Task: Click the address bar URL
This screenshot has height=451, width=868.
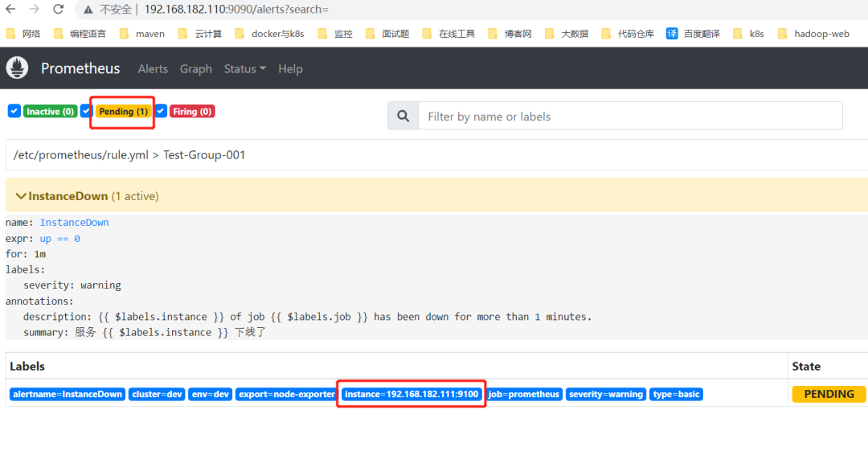Action: pyautogui.click(x=236, y=10)
